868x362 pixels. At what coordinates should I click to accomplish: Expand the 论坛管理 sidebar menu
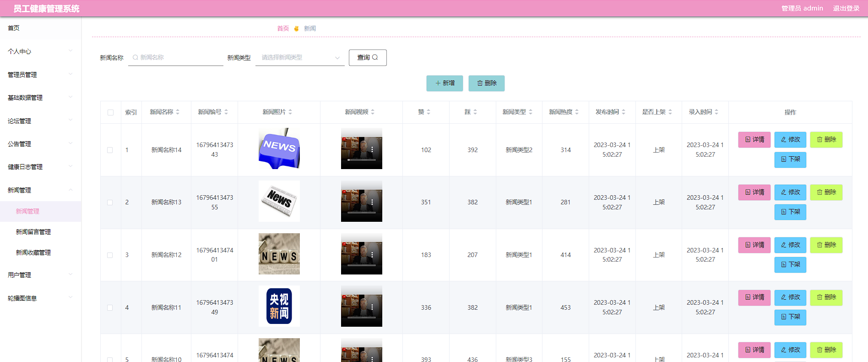click(x=41, y=121)
